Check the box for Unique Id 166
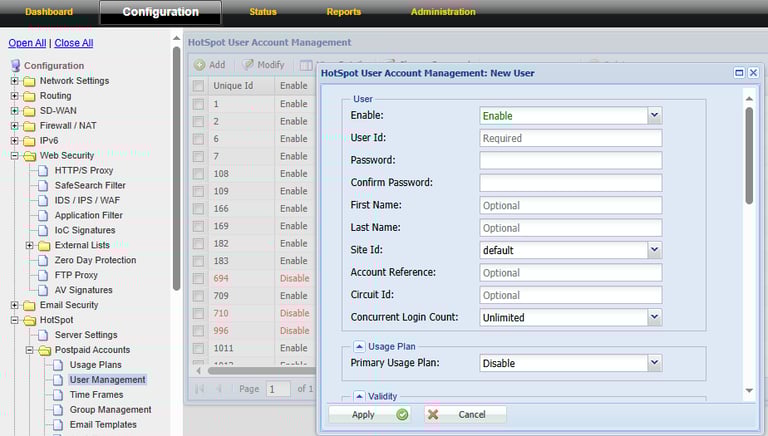The width and height of the screenshot is (768, 436). tap(198, 209)
